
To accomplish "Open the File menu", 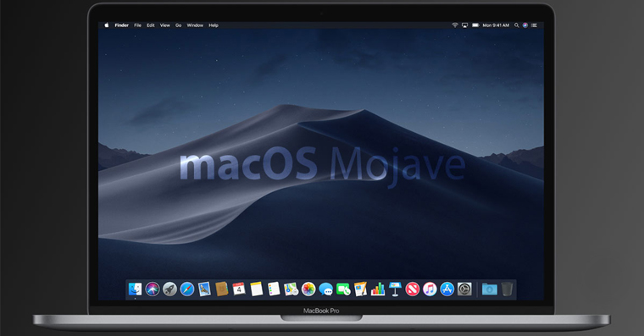I will 137,25.
